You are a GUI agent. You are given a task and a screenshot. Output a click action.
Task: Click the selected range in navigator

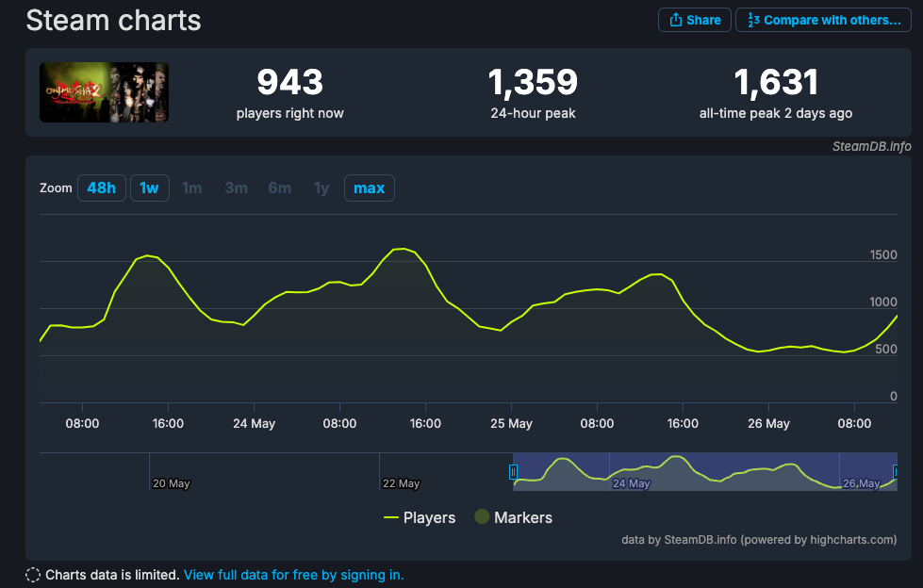[x=705, y=471]
